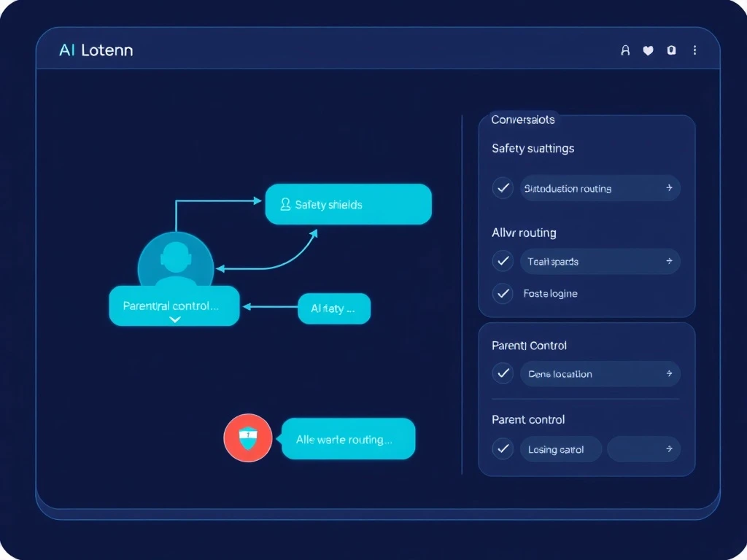Expand the chevron under Parentiral control
This screenshot has height=560, width=747.
coord(175,319)
